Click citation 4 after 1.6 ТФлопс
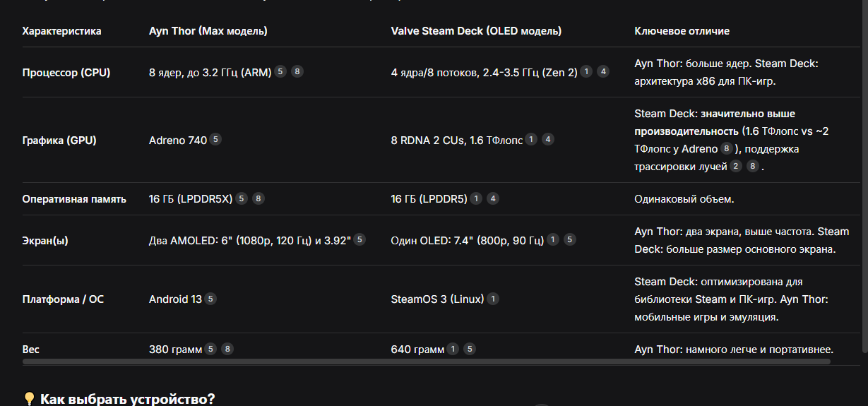The image size is (868, 406). point(548,140)
